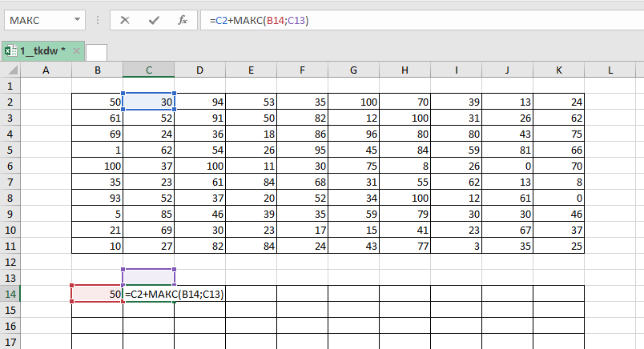Screen dimensions: 644x349
Task: Click cell B14 containing 50
Action: 97,294
